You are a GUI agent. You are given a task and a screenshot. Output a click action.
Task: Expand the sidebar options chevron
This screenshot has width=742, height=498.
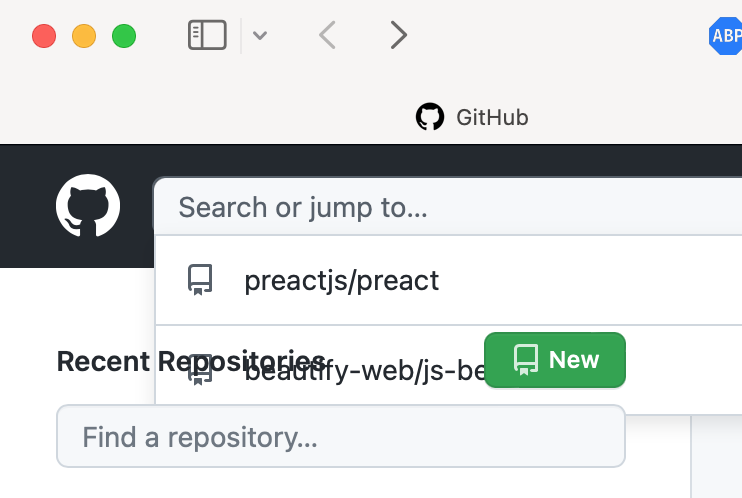260,36
